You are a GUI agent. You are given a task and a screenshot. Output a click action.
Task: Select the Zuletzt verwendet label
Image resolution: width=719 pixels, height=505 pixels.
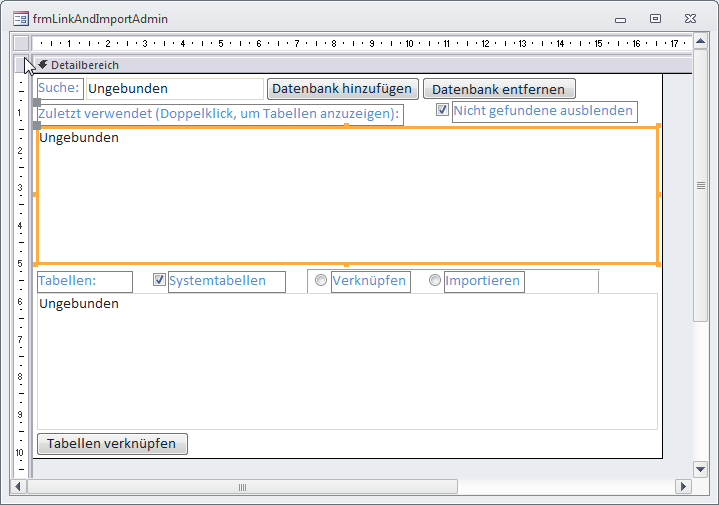click(218, 114)
